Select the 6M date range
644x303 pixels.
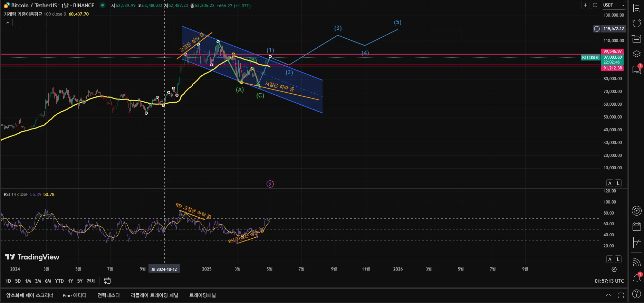click(48, 281)
